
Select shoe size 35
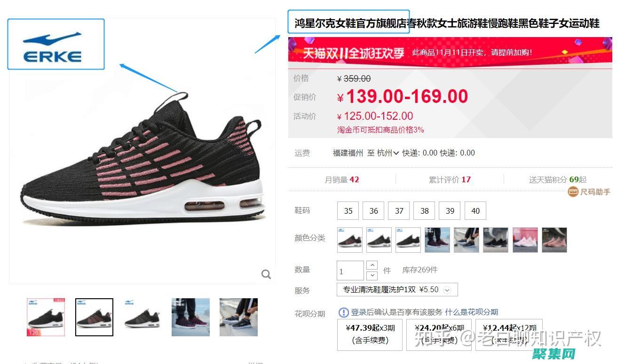[x=348, y=211]
